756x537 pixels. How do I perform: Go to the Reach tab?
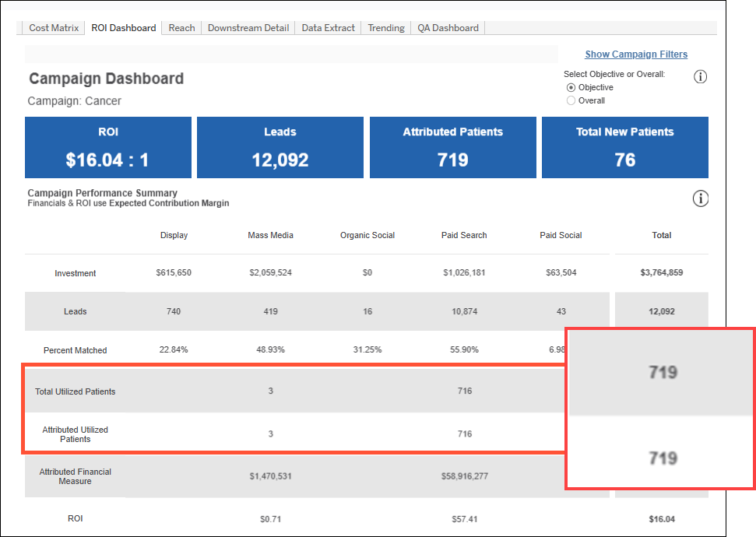point(181,28)
